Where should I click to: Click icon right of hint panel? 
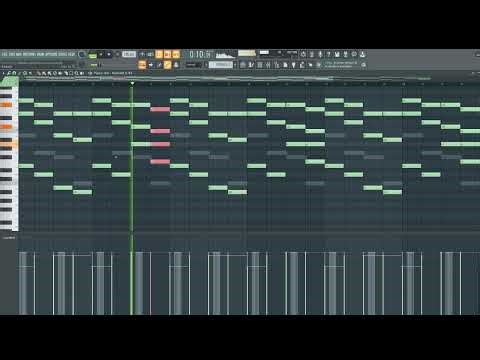pyautogui.click(x=364, y=65)
